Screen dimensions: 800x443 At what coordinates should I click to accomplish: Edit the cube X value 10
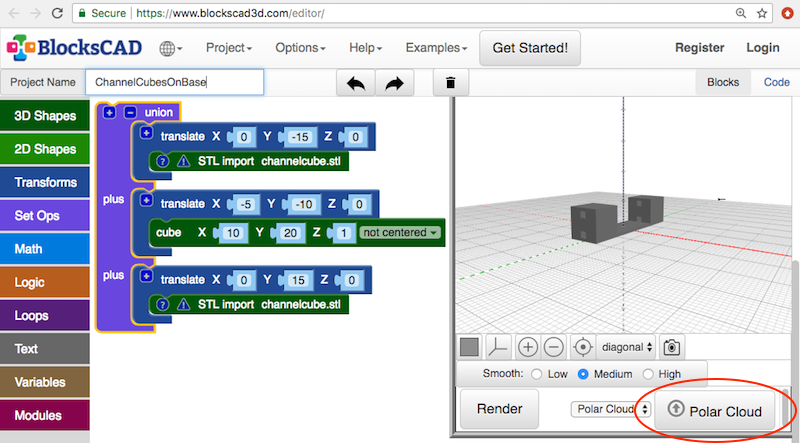click(x=233, y=233)
